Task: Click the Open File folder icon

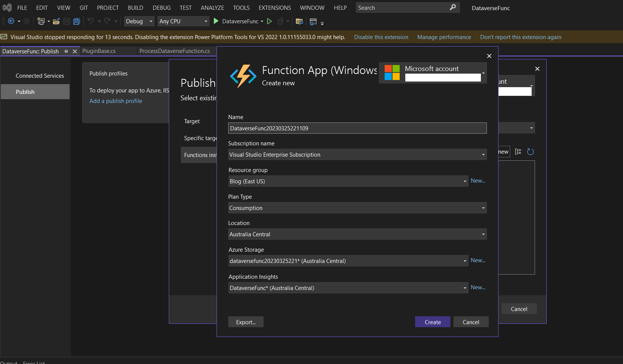Action: point(56,21)
